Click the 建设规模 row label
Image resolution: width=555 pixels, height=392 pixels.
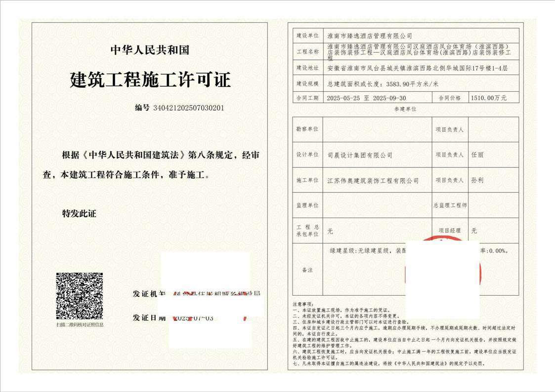point(307,84)
